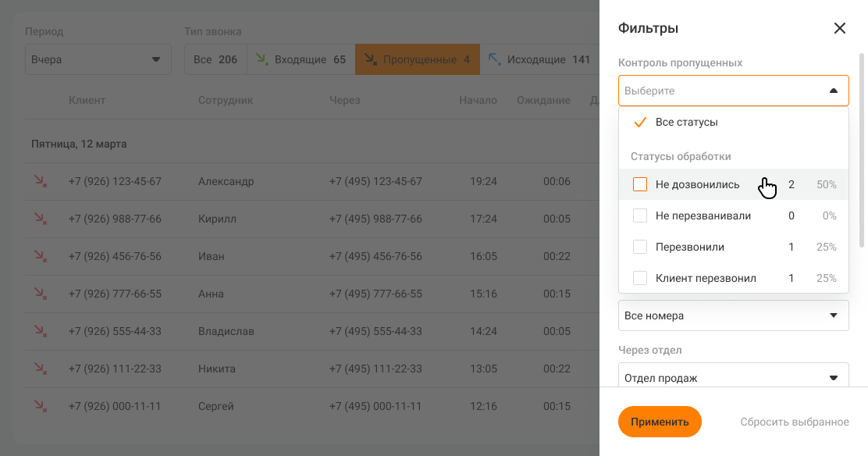
Task: Click missed call icon in Анна row
Action: point(40,294)
